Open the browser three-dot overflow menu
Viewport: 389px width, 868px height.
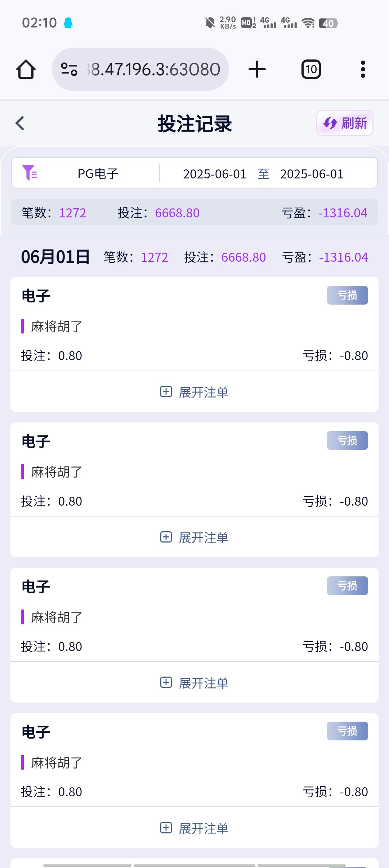(x=363, y=69)
